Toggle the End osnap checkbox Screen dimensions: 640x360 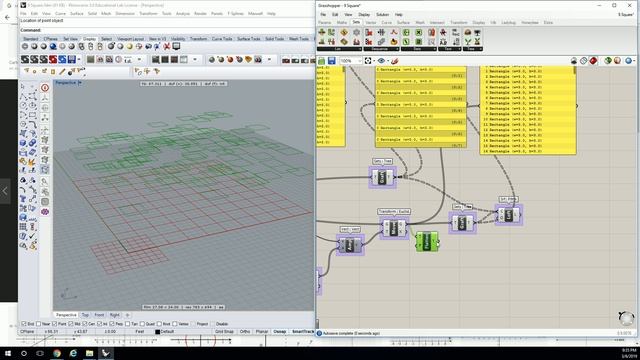click(x=24, y=324)
